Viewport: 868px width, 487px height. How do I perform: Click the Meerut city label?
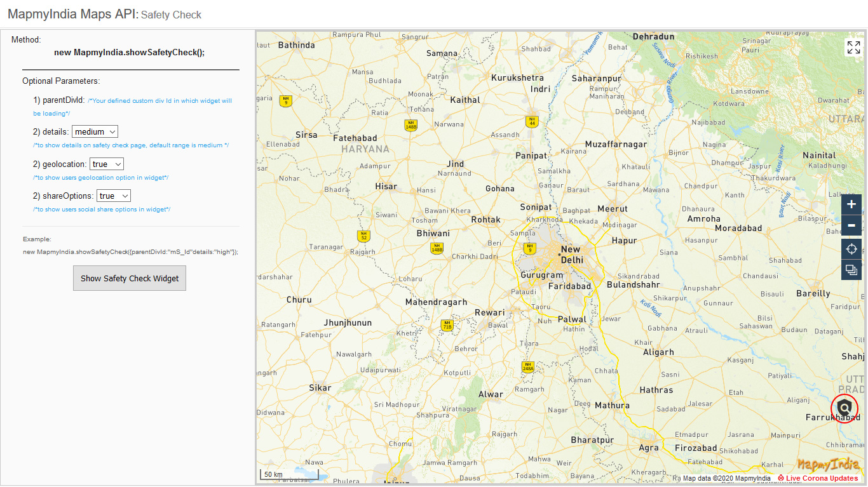point(613,208)
